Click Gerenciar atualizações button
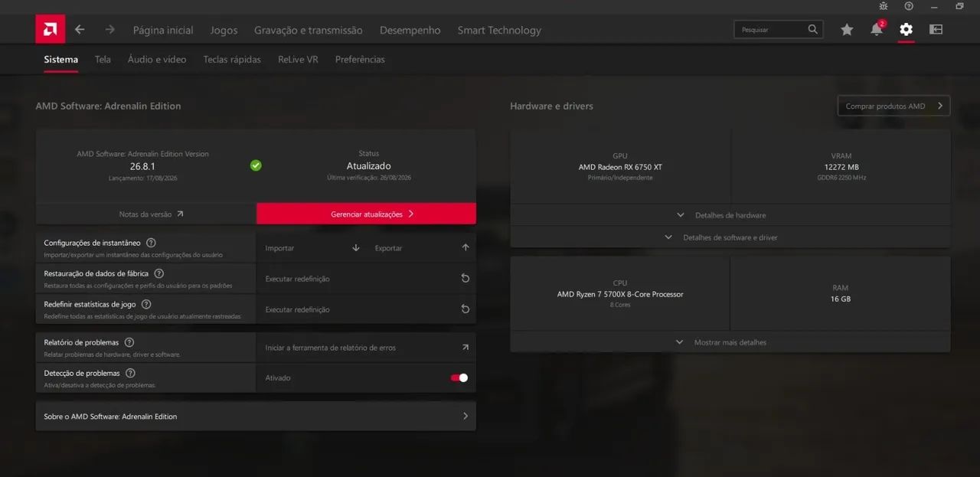Viewport: 980px width, 477px height. [366, 214]
